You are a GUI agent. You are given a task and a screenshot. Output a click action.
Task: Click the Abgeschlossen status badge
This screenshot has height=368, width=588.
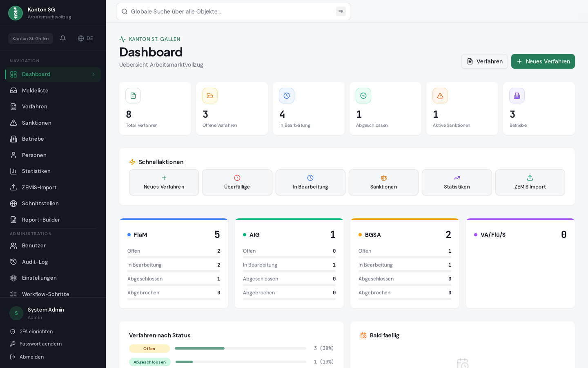click(150, 362)
